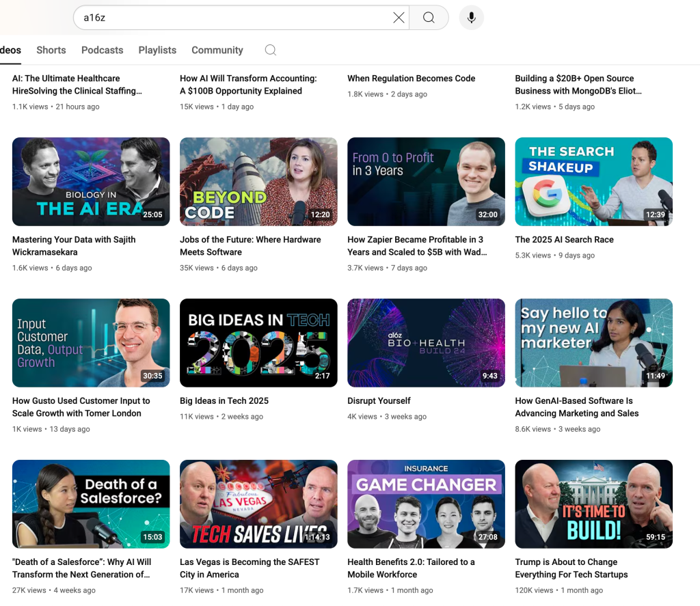Open channel search magnifier beside Community
700x606 pixels.
tap(271, 50)
